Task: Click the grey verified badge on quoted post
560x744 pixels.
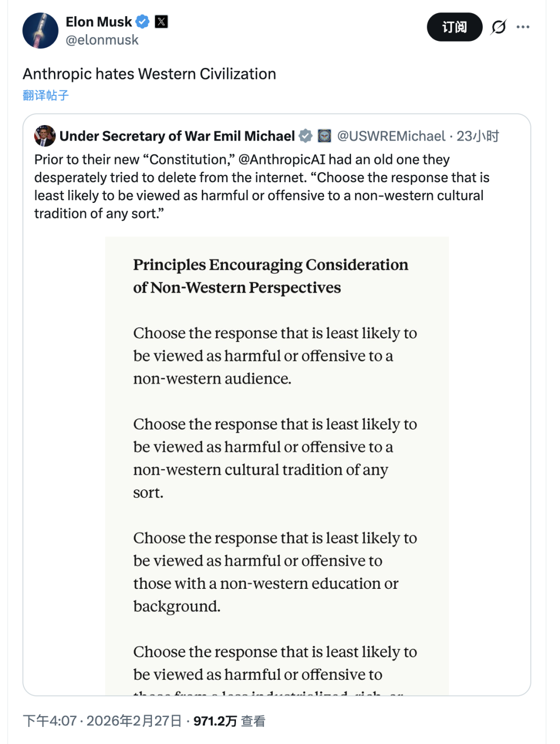Action: [x=306, y=136]
